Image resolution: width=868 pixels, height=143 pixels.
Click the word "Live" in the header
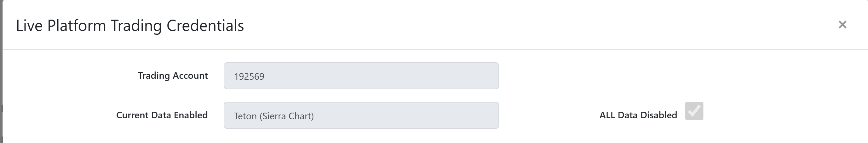[29, 26]
